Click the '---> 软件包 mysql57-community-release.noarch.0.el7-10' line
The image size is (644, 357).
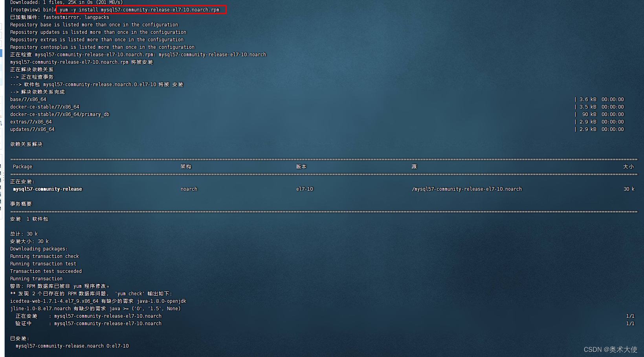pos(97,85)
